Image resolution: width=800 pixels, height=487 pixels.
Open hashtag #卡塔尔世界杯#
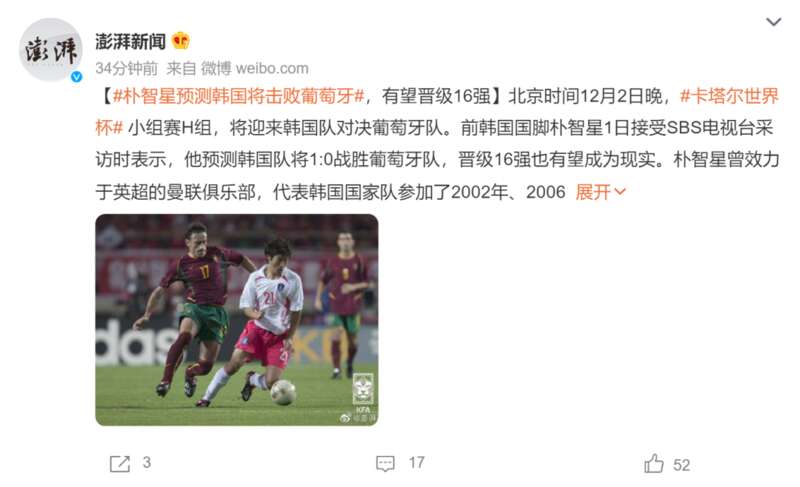click(437, 112)
